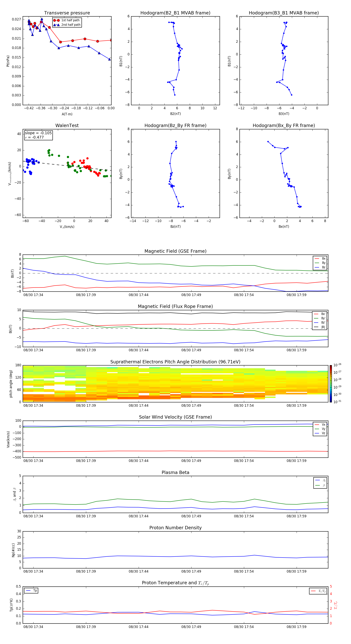Click '08/30 17:34' tick under Plasma Beta plot
351x644 pixels.
[x=33, y=516]
